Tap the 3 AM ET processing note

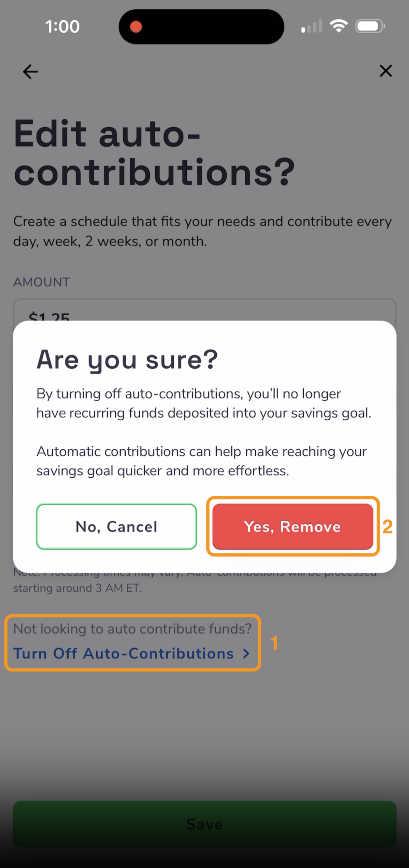point(77,588)
